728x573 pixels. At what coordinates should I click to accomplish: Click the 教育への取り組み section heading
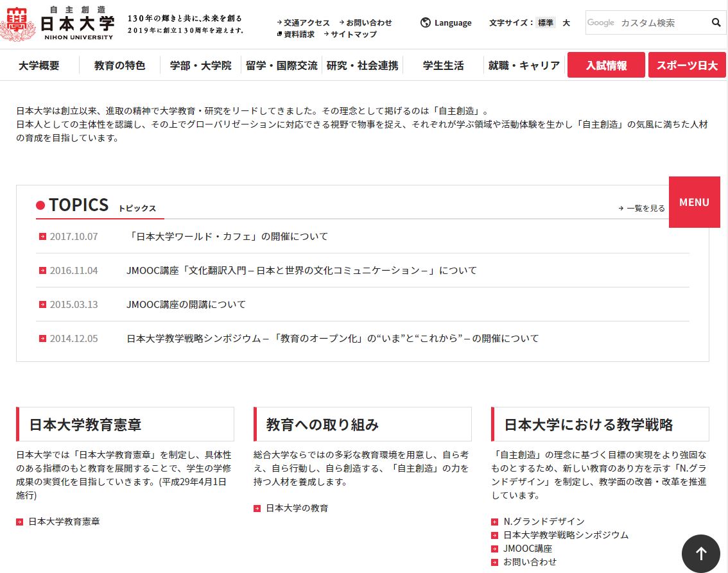(323, 425)
